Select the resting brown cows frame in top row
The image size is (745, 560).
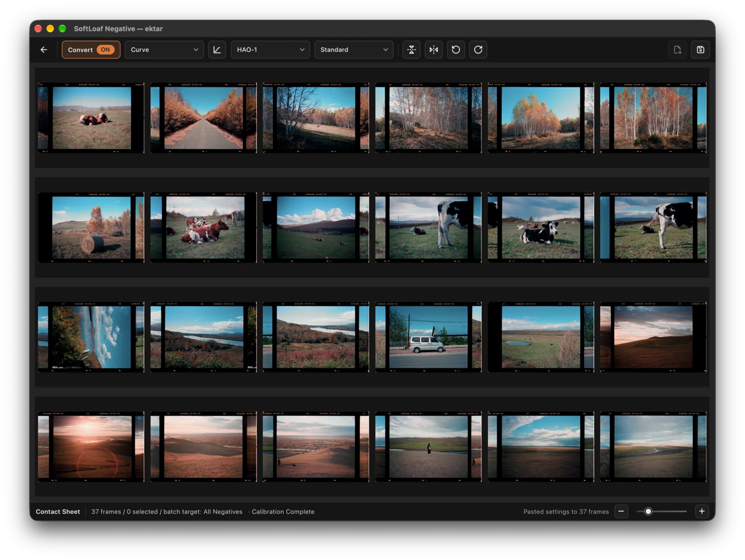click(91, 118)
